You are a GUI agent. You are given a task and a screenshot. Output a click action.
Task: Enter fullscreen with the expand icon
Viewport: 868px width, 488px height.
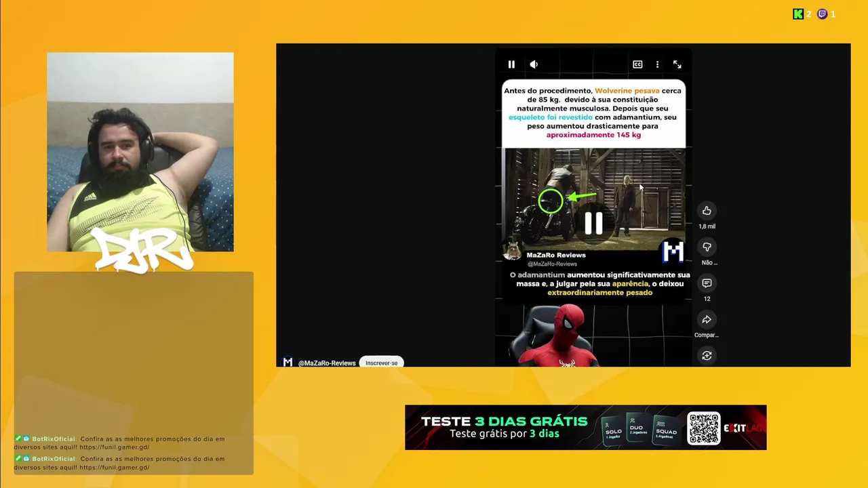(x=677, y=64)
